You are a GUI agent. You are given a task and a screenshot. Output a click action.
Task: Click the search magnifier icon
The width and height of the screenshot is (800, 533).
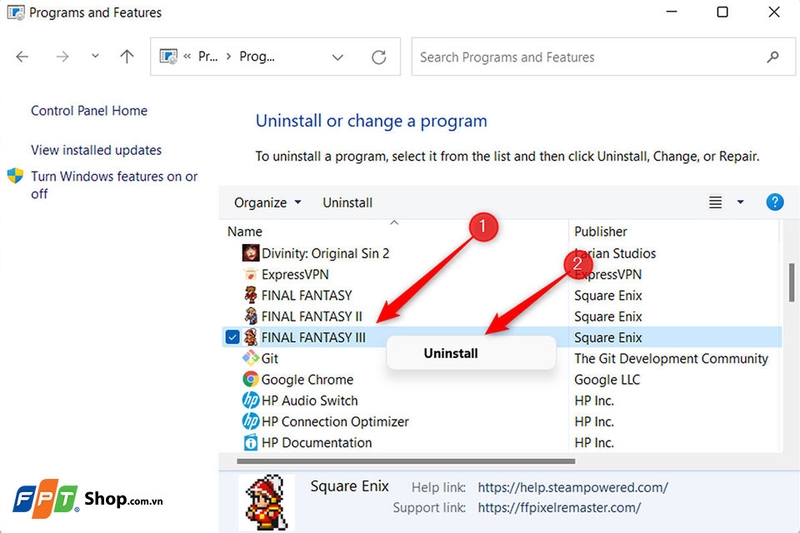(773, 57)
